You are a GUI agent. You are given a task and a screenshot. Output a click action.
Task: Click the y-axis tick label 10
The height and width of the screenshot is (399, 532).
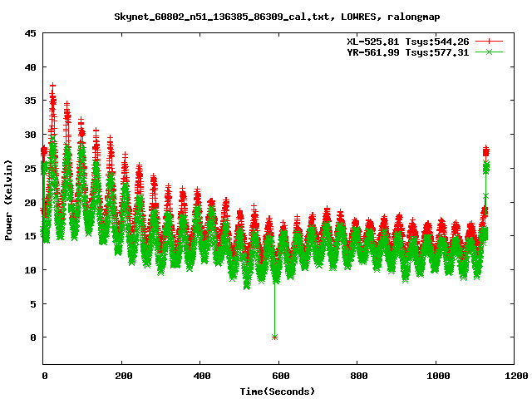(30, 270)
